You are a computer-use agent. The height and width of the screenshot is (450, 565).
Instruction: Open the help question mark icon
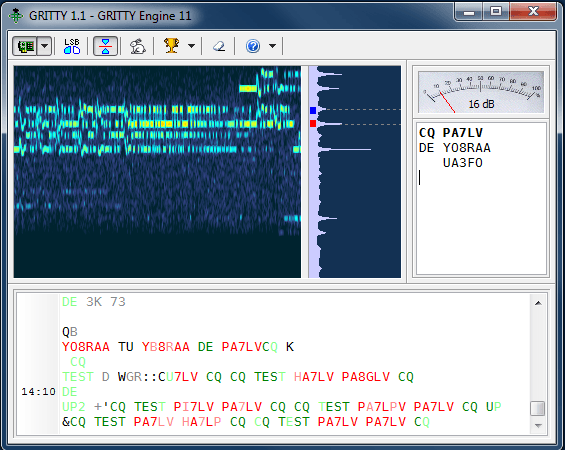[253, 46]
